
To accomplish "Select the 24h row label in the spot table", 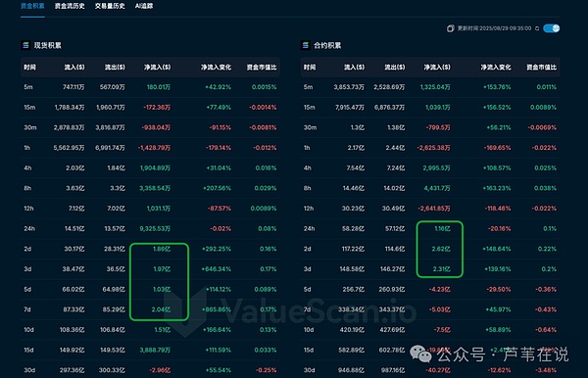I will [x=29, y=228].
